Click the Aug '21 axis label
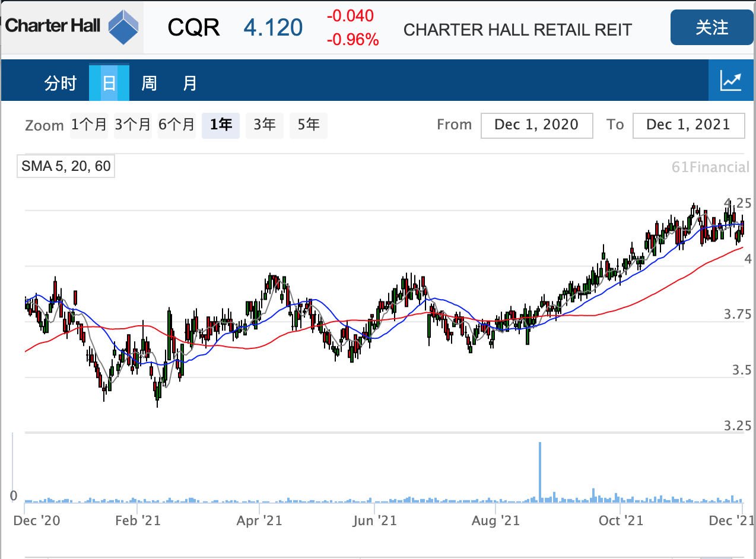The image size is (756, 559). coord(494,521)
